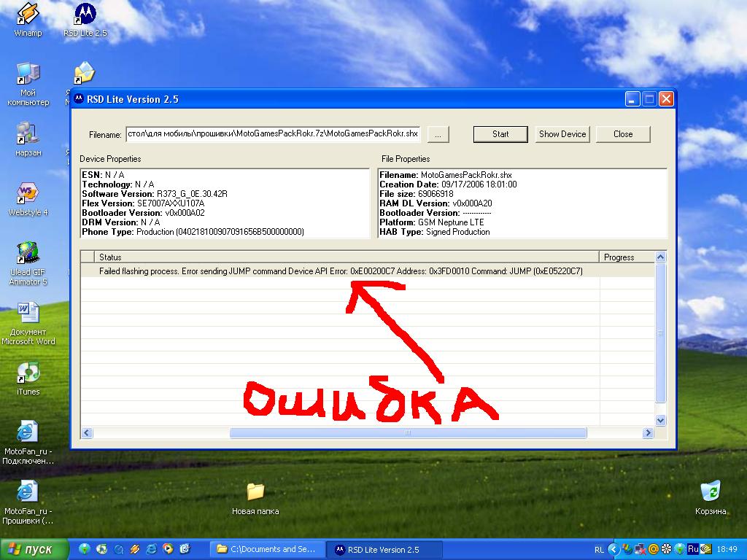The image size is (747, 560).
Task: Show hidden tray icons with the arrow
Action: pyautogui.click(x=614, y=550)
